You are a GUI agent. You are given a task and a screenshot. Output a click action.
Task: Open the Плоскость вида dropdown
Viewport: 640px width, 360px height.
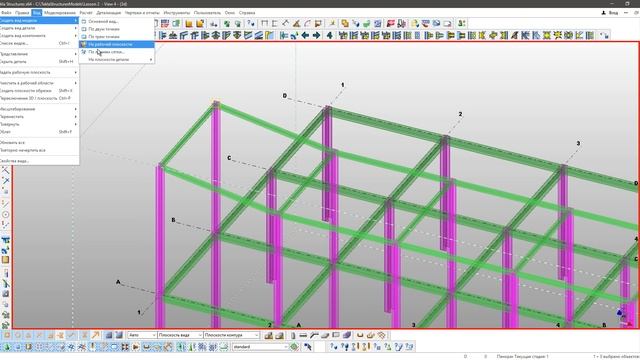click(180, 335)
